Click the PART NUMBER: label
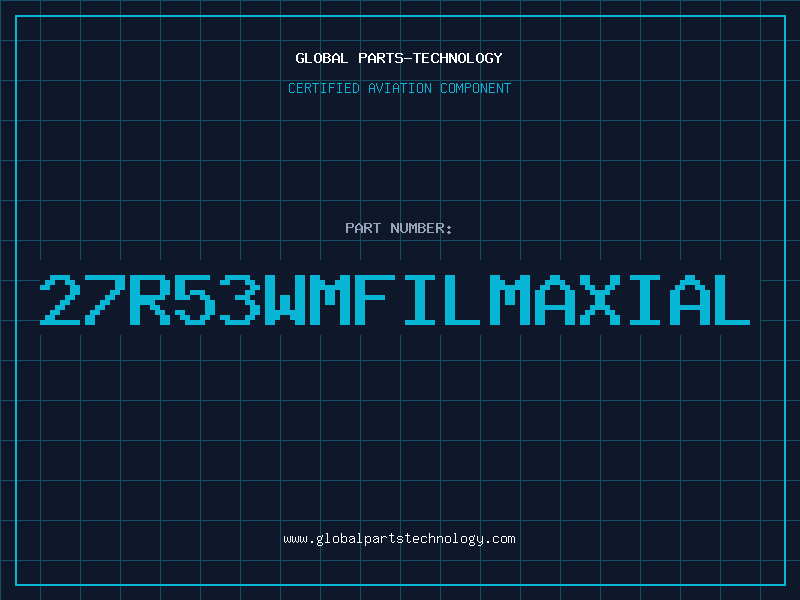Viewport: 800px width, 600px height. click(398, 228)
